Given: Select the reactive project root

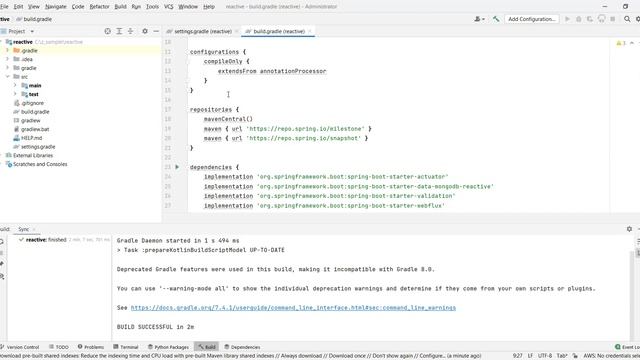Looking at the screenshot, I should (22, 42).
